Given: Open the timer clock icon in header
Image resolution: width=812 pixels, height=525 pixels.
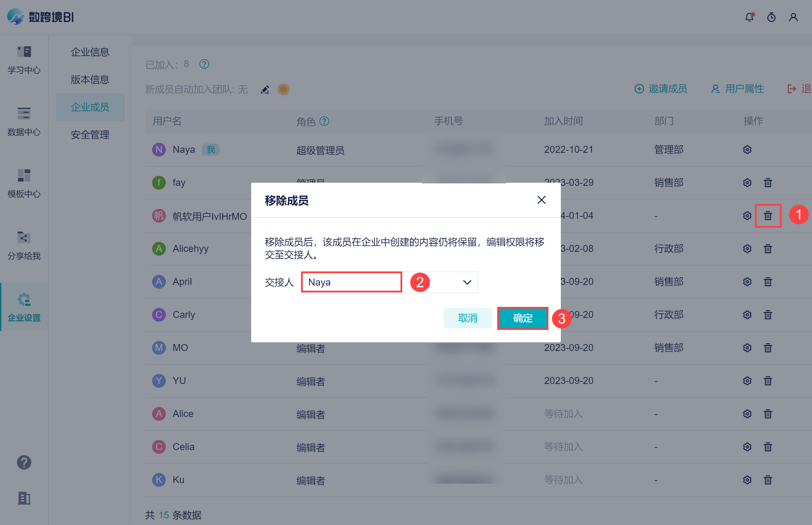Looking at the screenshot, I should coord(771,17).
